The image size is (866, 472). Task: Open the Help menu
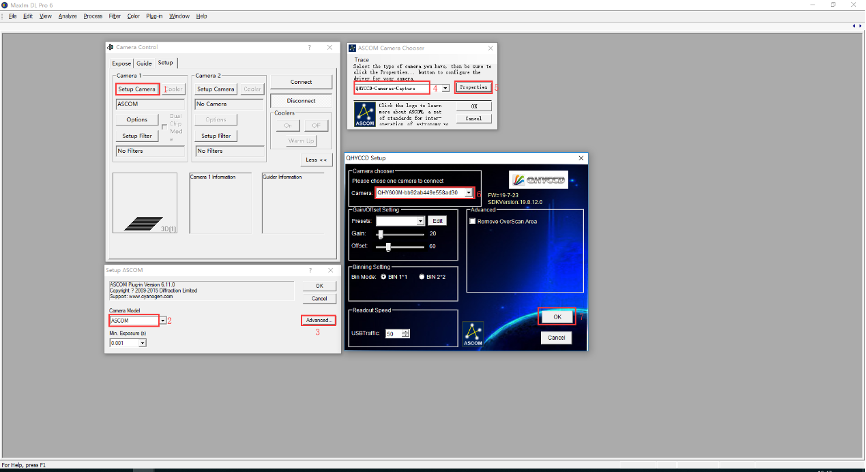tap(202, 17)
